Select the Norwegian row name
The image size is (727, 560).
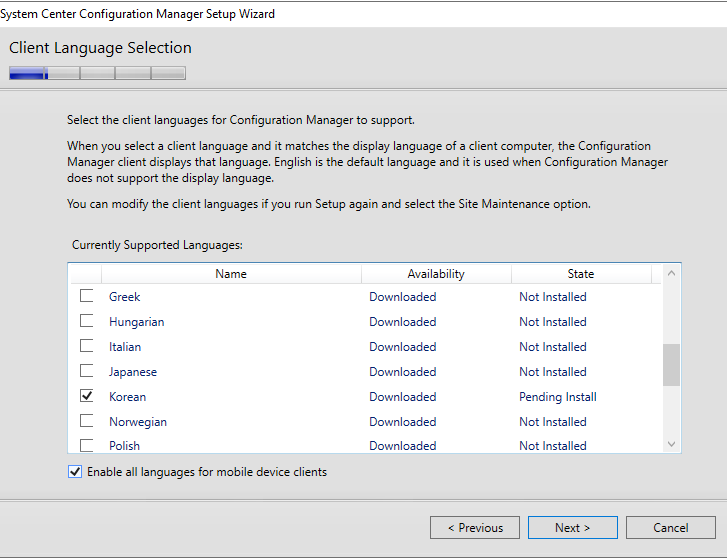pyautogui.click(x=138, y=422)
